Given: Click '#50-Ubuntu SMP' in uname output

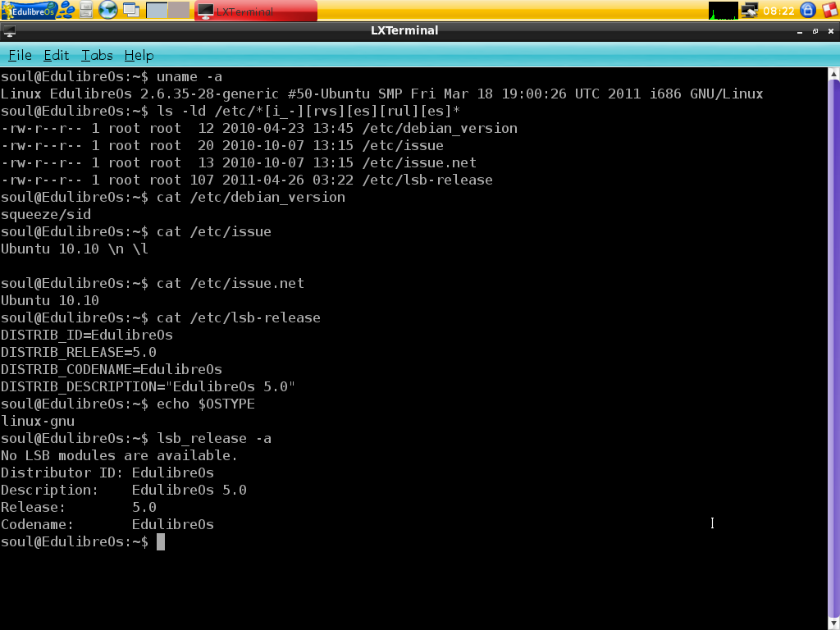Looking at the screenshot, I should tap(345, 94).
